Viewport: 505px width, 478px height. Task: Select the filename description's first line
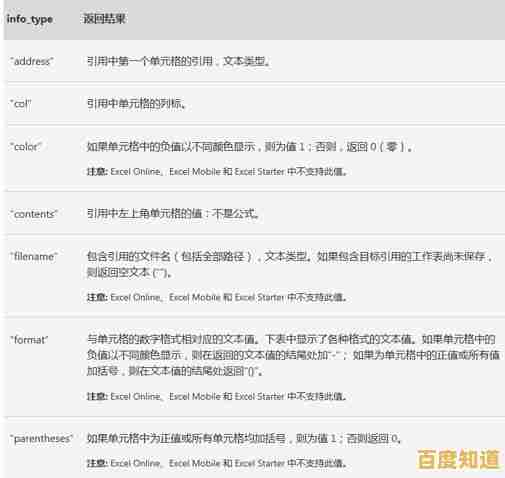coord(289,256)
